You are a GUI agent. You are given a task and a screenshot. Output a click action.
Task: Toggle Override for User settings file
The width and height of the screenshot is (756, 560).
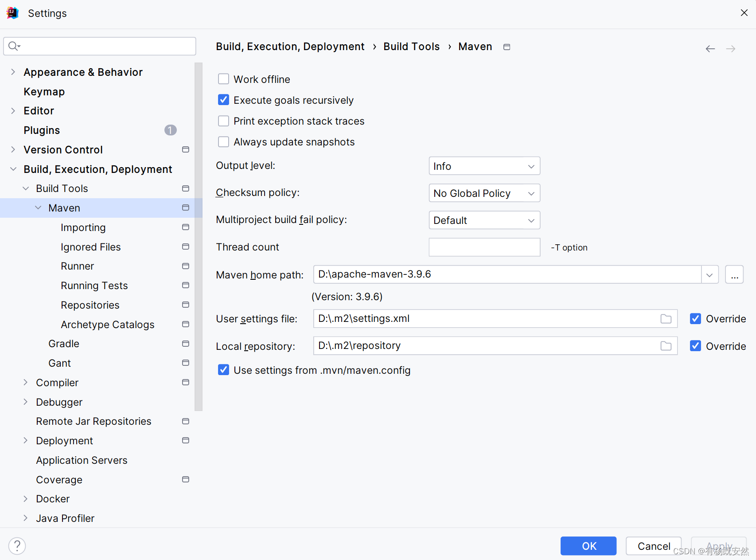pyautogui.click(x=696, y=319)
